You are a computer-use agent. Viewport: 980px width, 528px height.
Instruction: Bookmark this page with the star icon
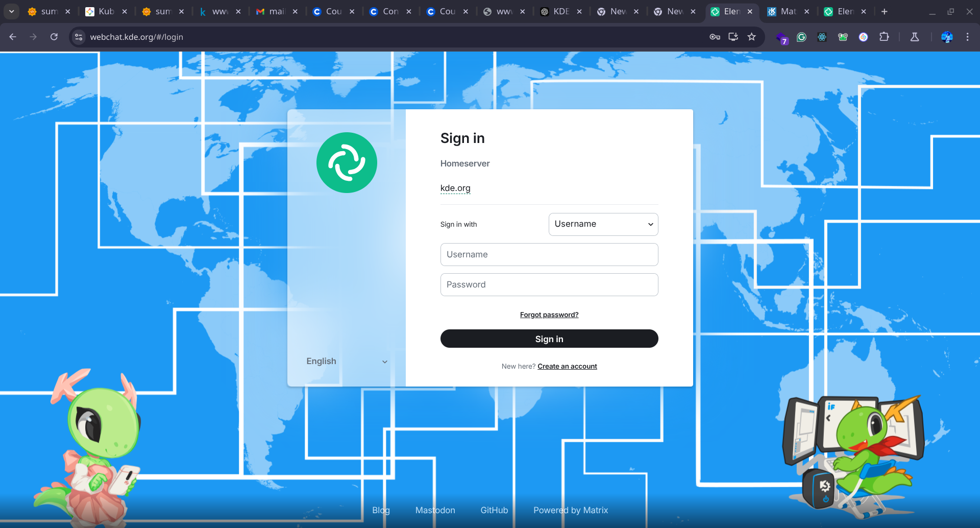751,37
